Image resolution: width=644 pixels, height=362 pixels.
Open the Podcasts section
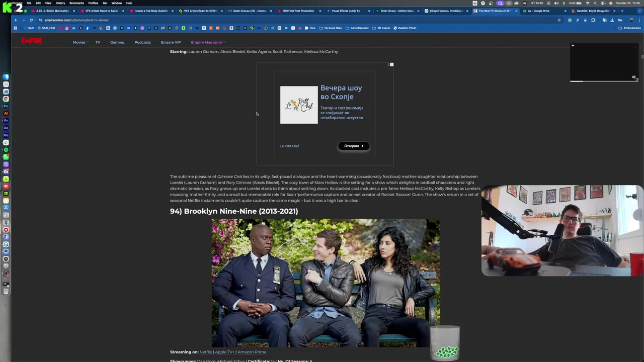point(142,42)
